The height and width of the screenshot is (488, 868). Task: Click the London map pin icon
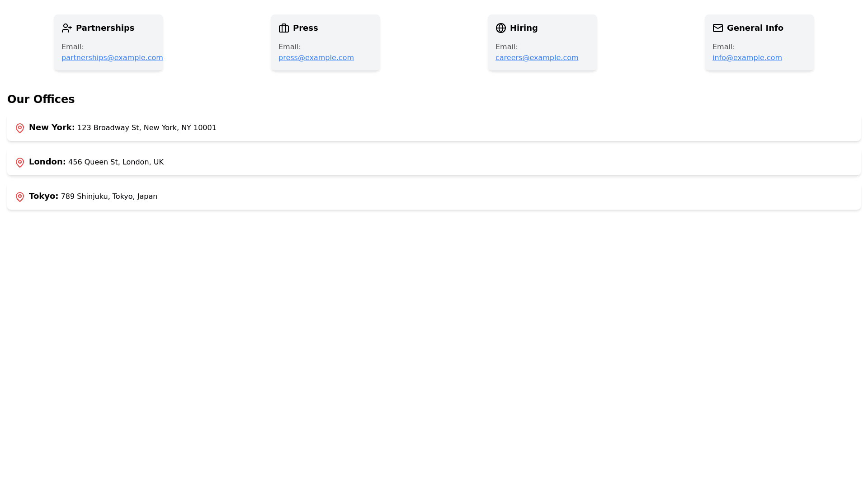pyautogui.click(x=20, y=163)
